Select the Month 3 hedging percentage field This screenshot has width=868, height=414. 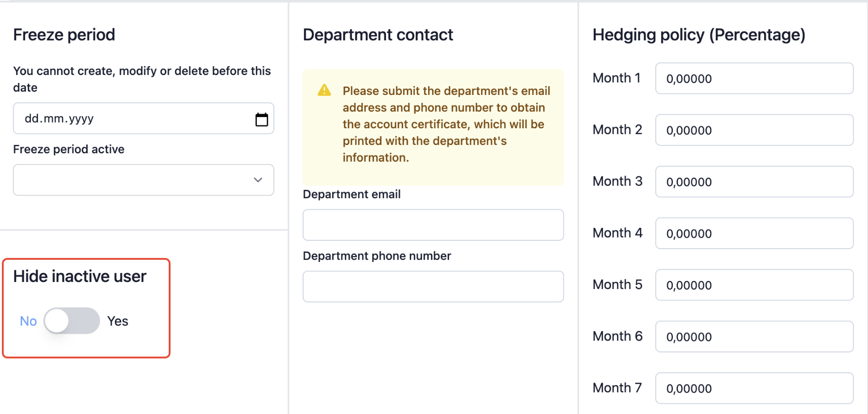pos(754,182)
